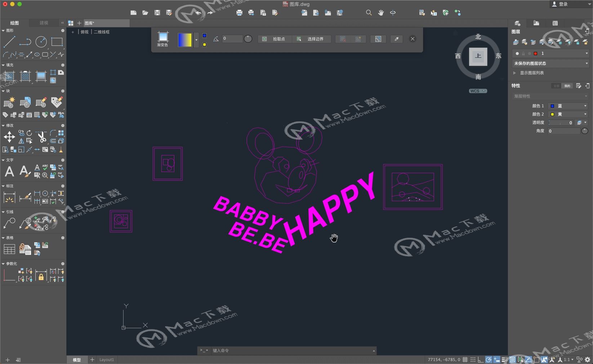
Task: Click the lock layer icon in layers panel
Action: [577, 42]
